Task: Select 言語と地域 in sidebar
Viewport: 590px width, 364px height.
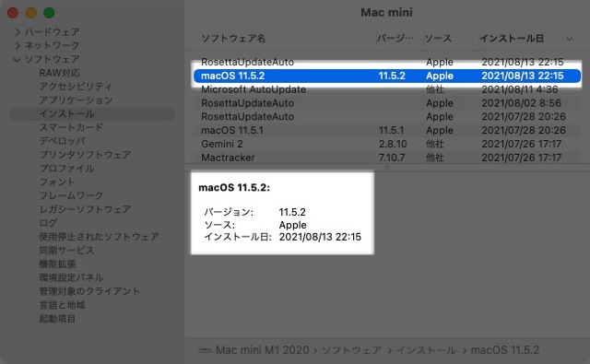Action: coord(62,305)
